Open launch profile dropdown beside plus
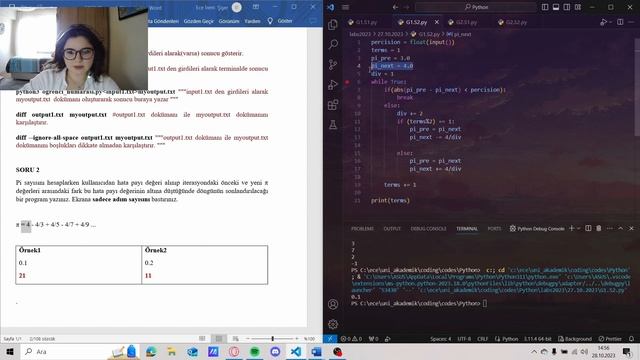This screenshot has width=640, height=360. click(x=578, y=228)
